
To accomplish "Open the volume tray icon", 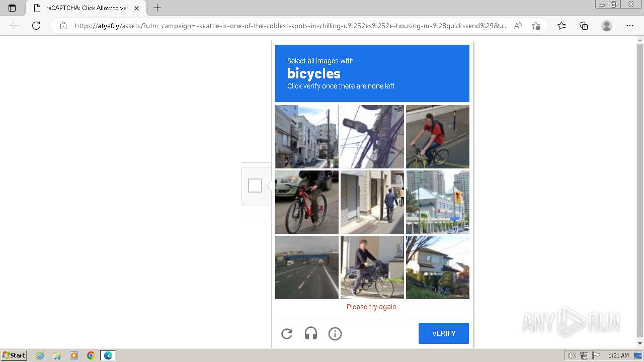I will (x=572, y=355).
